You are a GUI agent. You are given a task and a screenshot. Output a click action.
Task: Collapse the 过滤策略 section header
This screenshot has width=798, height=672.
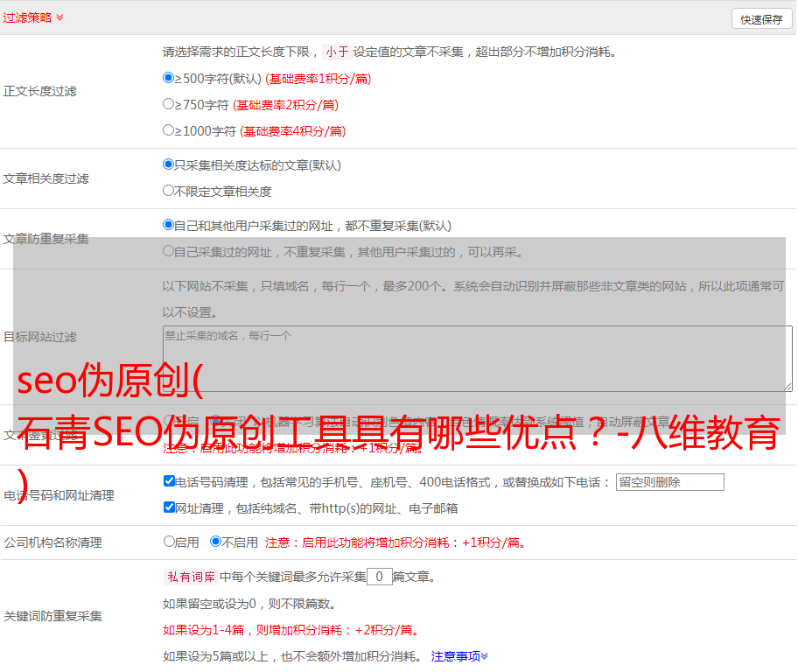pyautogui.click(x=33, y=17)
